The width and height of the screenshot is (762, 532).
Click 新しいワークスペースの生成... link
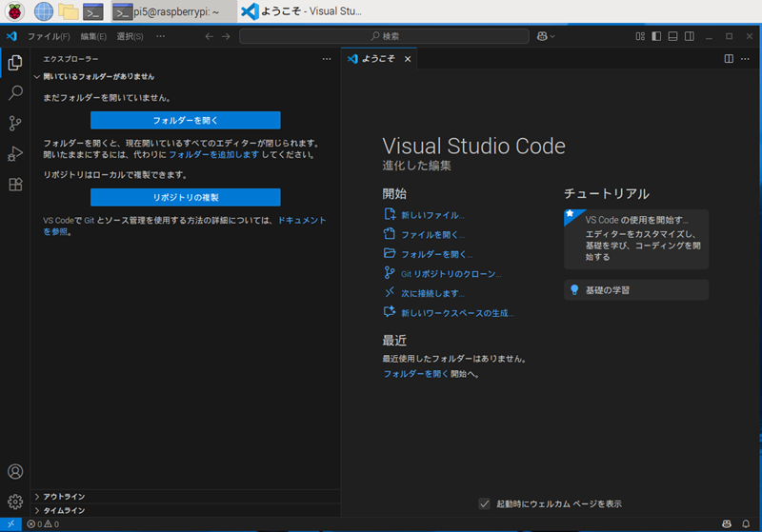(x=457, y=313)
